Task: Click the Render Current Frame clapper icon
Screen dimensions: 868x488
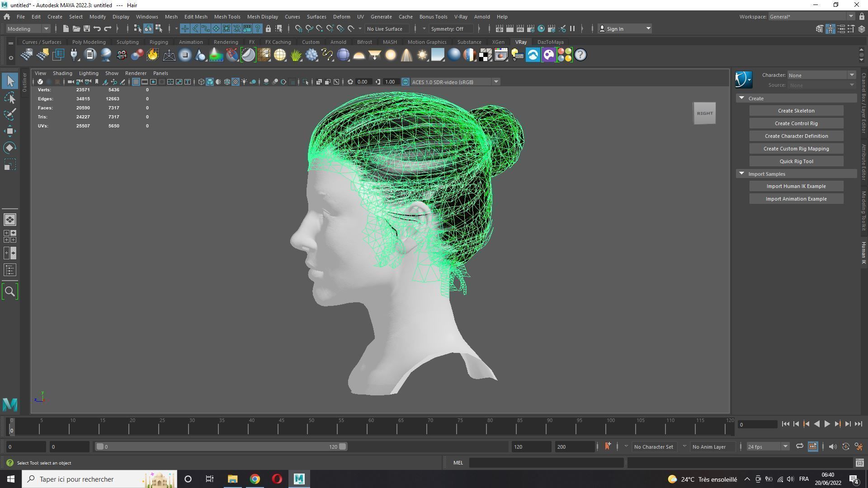Action: click(x=509, y=28)
